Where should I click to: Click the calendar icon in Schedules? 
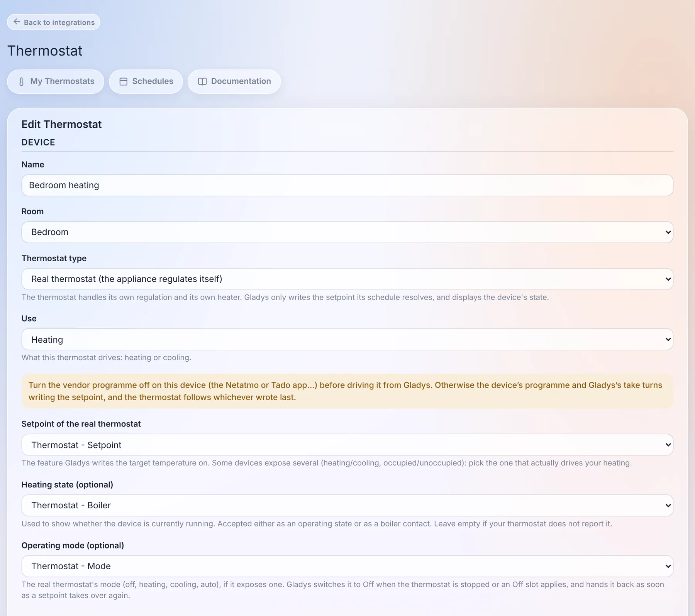pos(124,81)
